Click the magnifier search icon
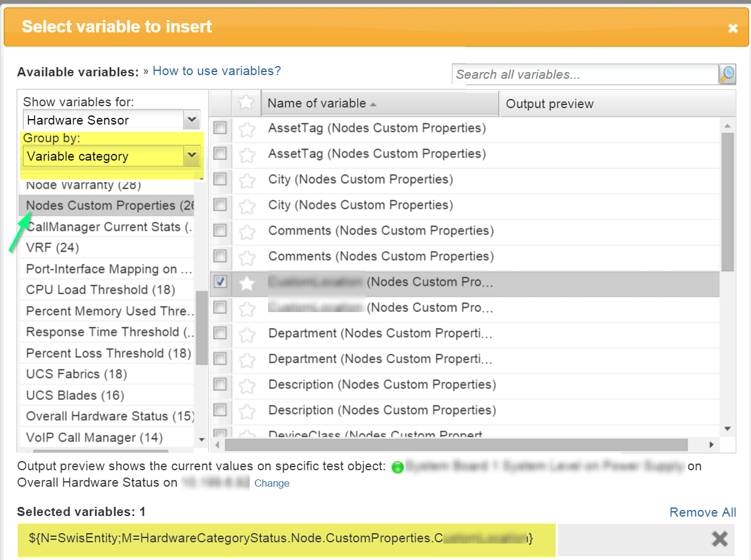This screenshot has width=751, height=560. 727,75
